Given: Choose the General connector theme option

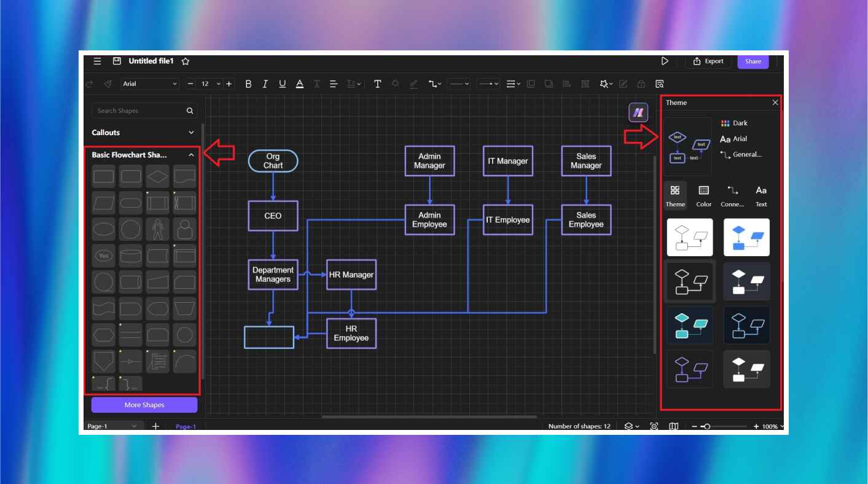Looking at the screenshot, I should coord(741,155).
